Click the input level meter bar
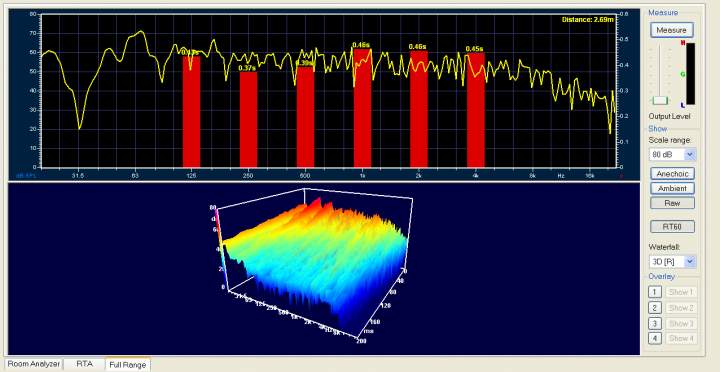This screenshot has height=372, width=720. coord(691,73)
